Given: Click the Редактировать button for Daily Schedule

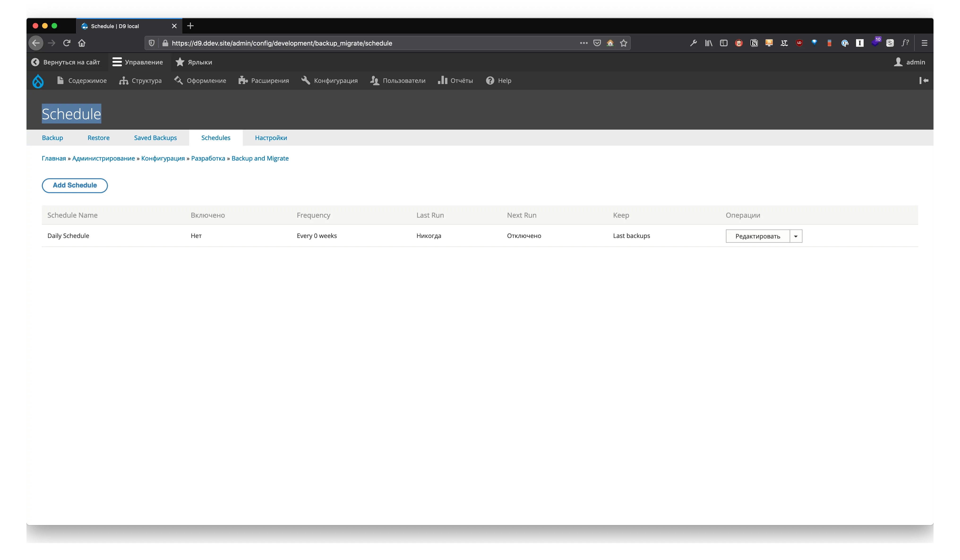Looking at the screenshot, I should coord(758,236).
